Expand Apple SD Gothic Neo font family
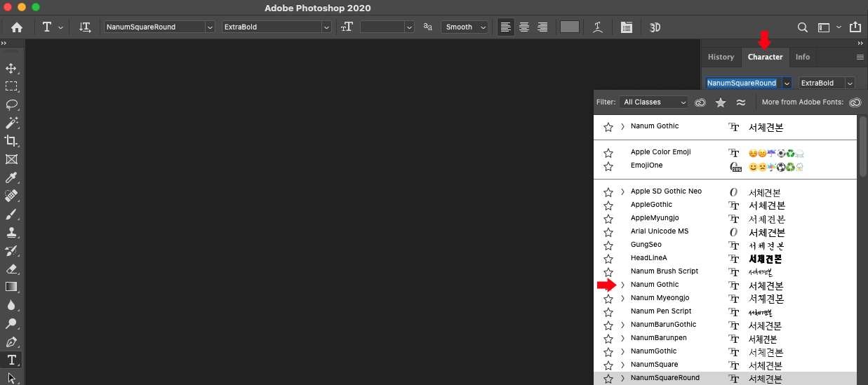 622,192
